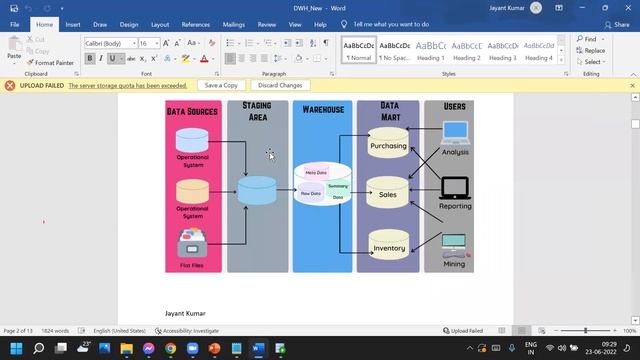Open the Design tab
640x360 pixels.
129,24
